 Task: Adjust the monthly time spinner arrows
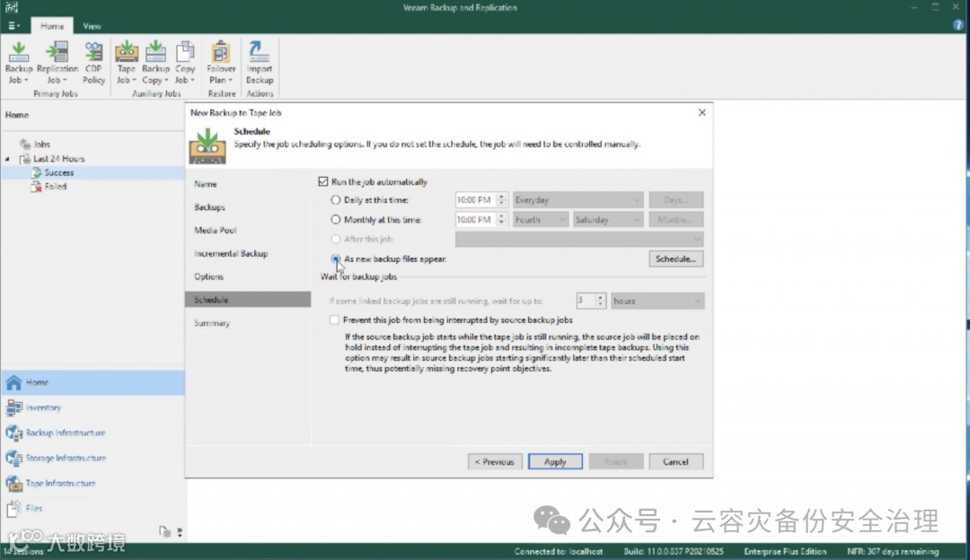502,220
